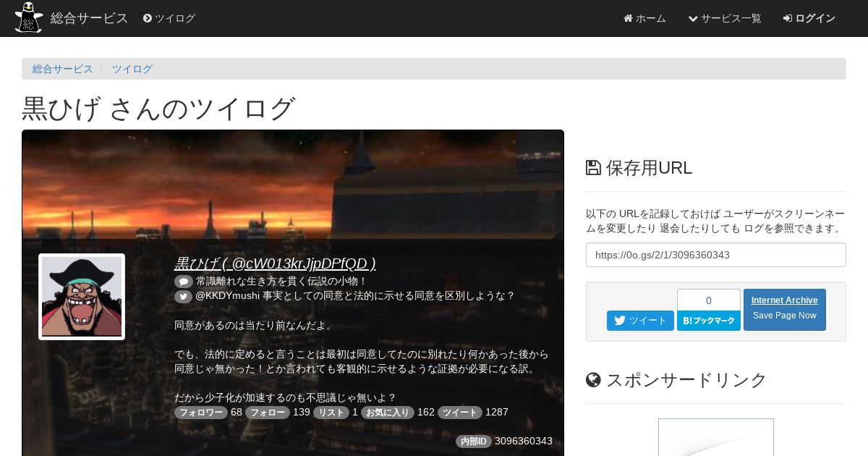Screen dimensions: 868x456
Task: Click bio text 常識離れな生き方を貫く伝説の小物！
Action: [x=282, y=281]
